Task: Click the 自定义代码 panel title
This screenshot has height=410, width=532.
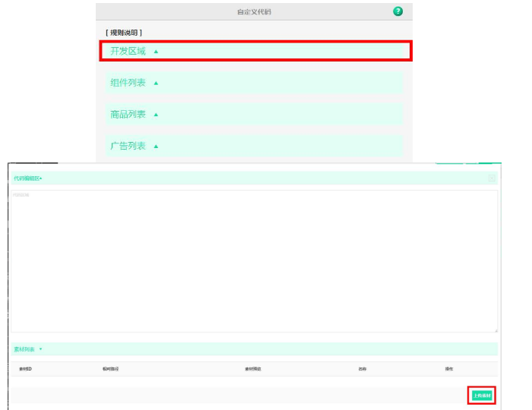Action: [254, 11]
